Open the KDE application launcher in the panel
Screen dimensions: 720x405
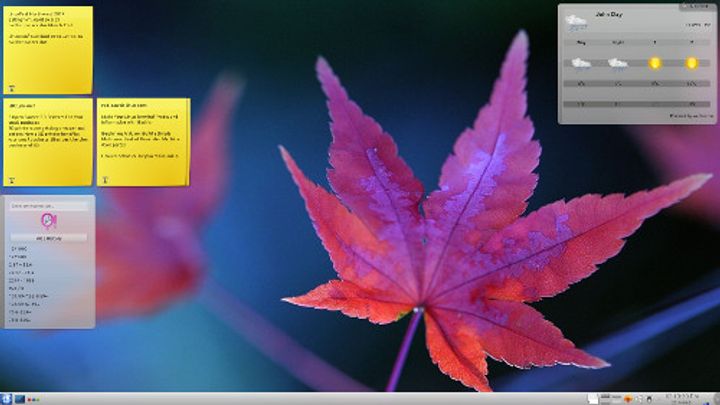6,399
